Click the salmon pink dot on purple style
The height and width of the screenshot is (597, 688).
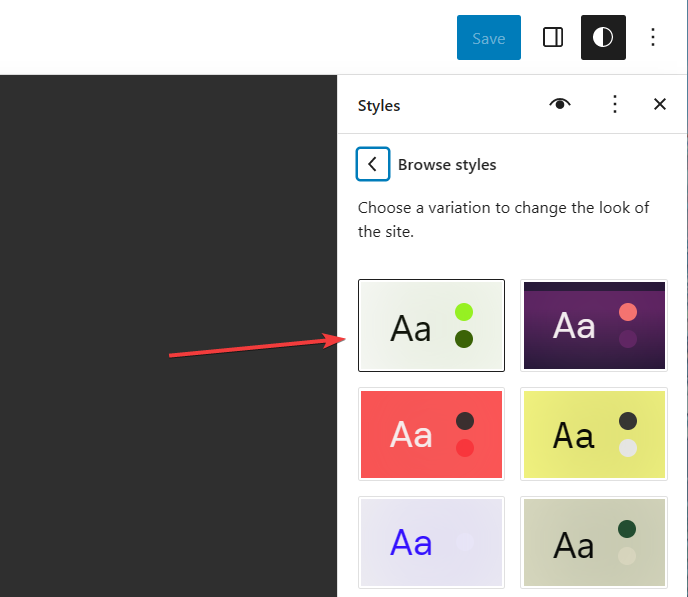pyautogui.click(x=628, y=312)
